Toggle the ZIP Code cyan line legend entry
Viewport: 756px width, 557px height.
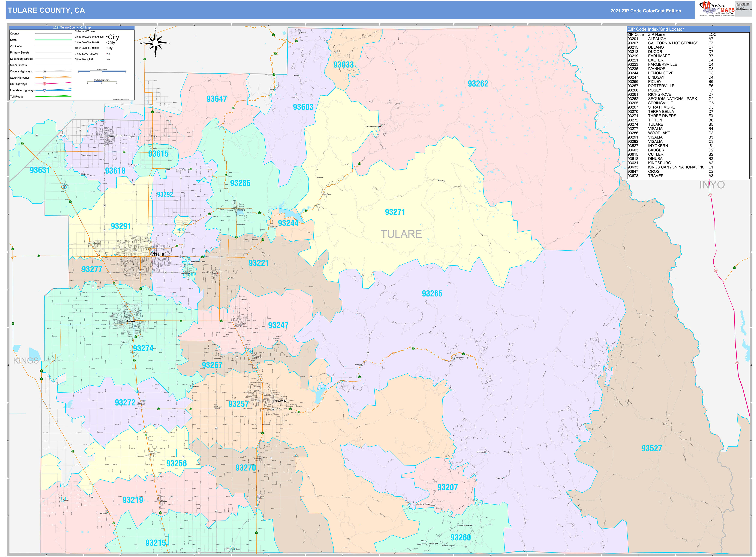point(53,46)
